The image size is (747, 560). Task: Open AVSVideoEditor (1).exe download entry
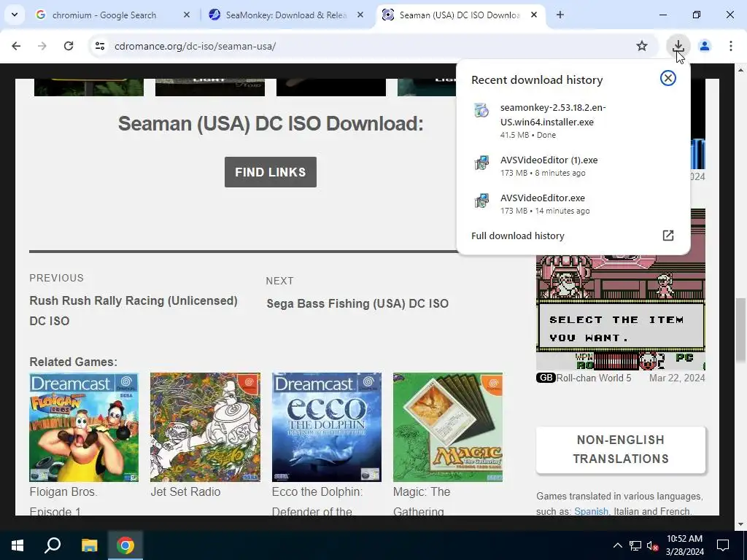573,166
